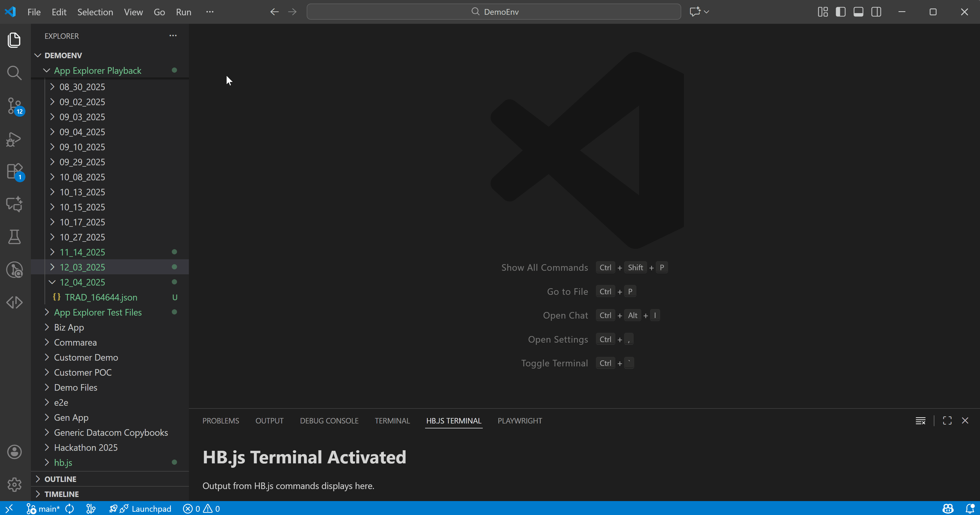The width and height of the screenshot is (980, 515).
Task: Expand the OUTLINE section
Action: (x=60, y=479)
